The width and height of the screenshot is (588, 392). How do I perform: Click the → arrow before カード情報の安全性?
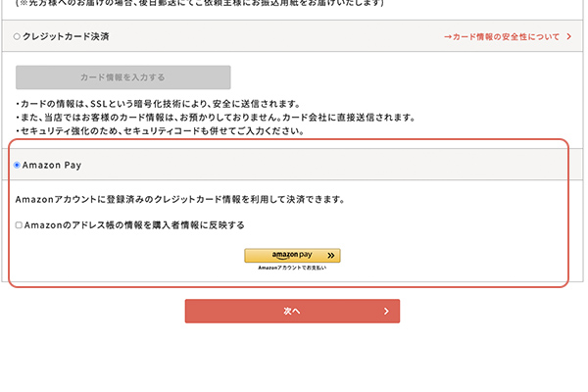(x=448, y=36)
